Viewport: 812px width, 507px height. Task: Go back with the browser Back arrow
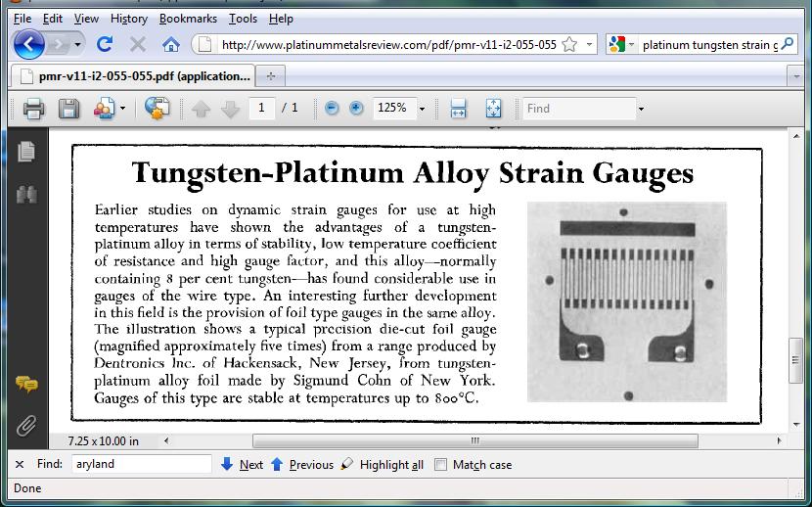(29, 44)
